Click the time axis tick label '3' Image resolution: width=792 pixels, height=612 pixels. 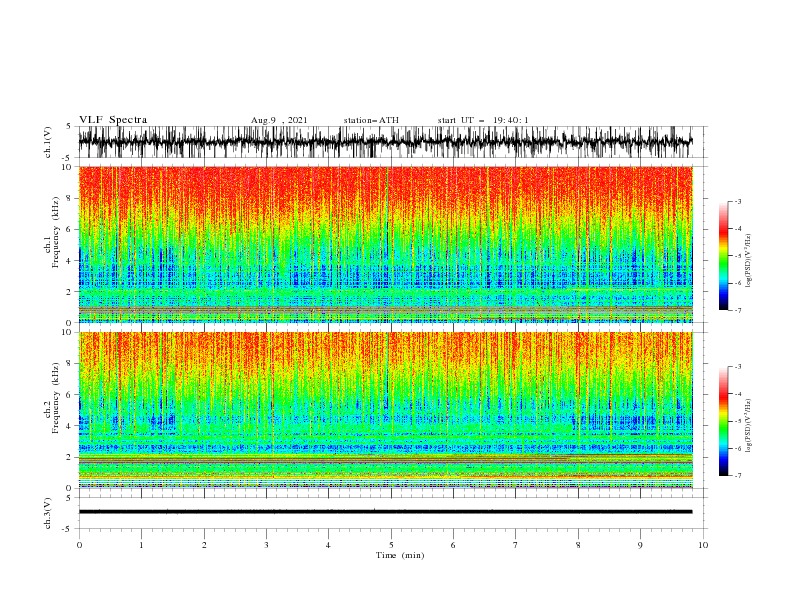tap(266, 545)
